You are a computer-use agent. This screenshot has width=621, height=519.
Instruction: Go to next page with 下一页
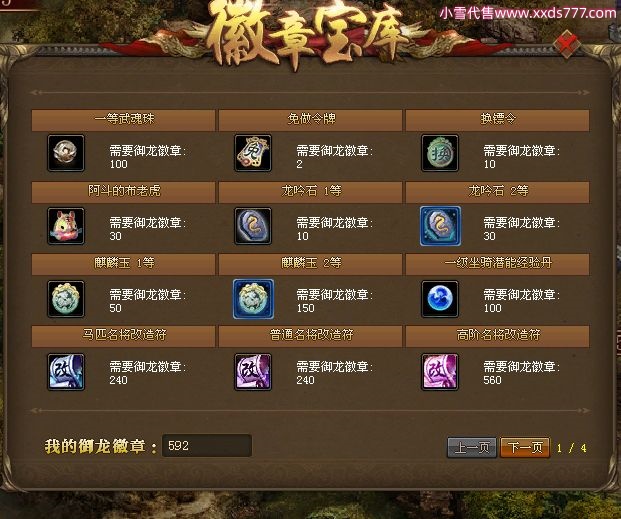point(525,448)
